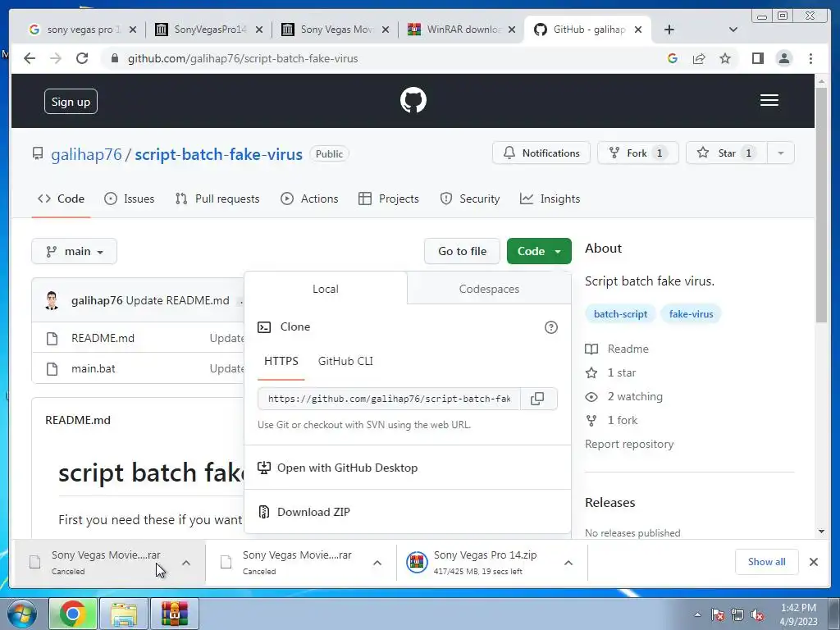Open the tab search dropdown chevron
The height and width of the screenshot is (630, 840).
coord(733,30)
